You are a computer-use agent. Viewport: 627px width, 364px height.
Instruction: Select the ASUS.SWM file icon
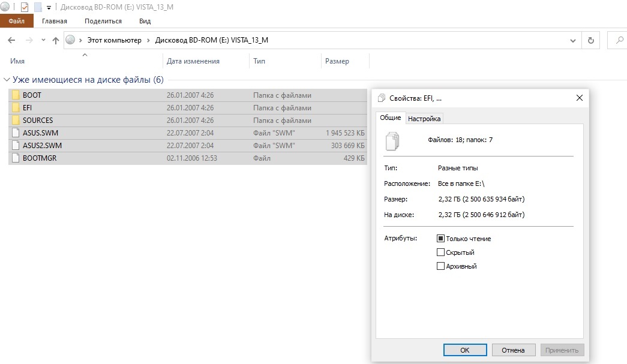point(16,133)
